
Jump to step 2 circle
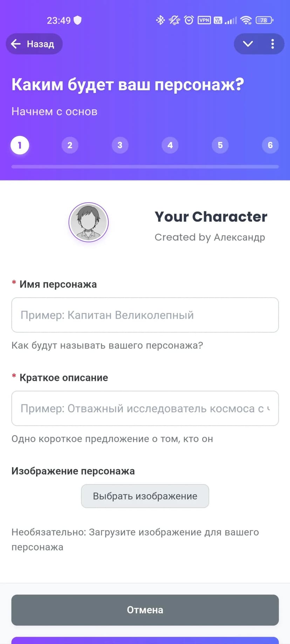click(70, 145)
